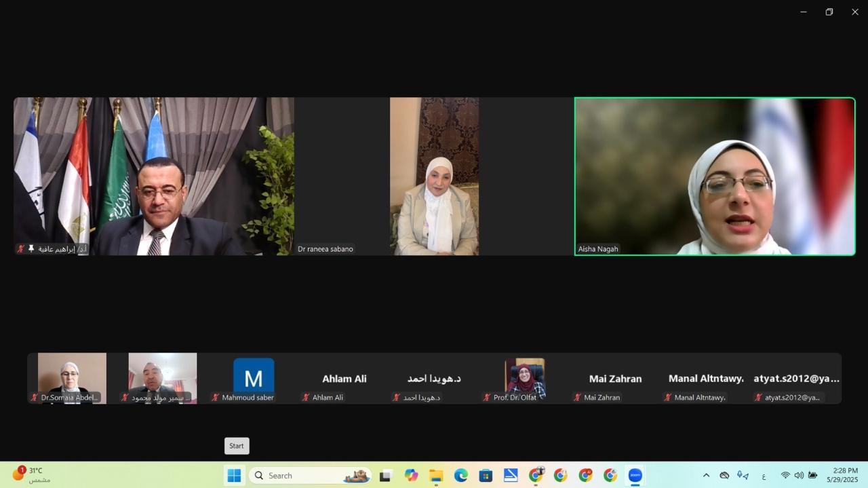Open File Explorer from the taskbar

(x=435, y=476)
